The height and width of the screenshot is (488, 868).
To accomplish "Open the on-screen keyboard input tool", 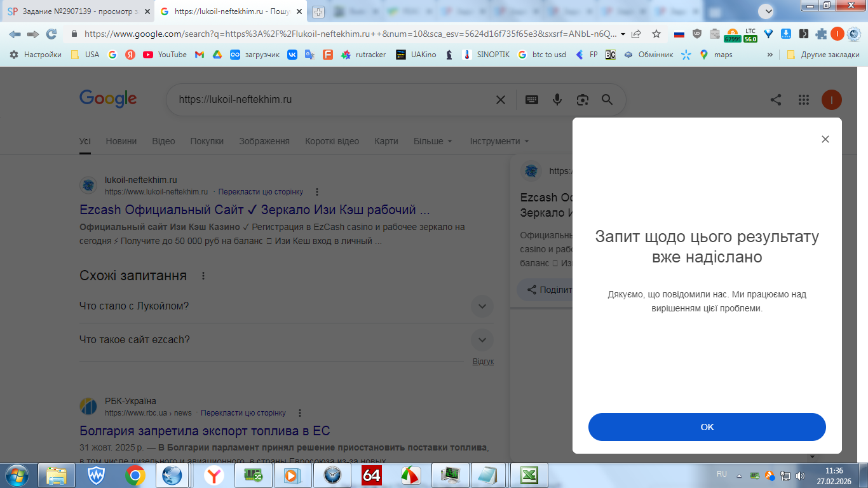I will [532, 100].
